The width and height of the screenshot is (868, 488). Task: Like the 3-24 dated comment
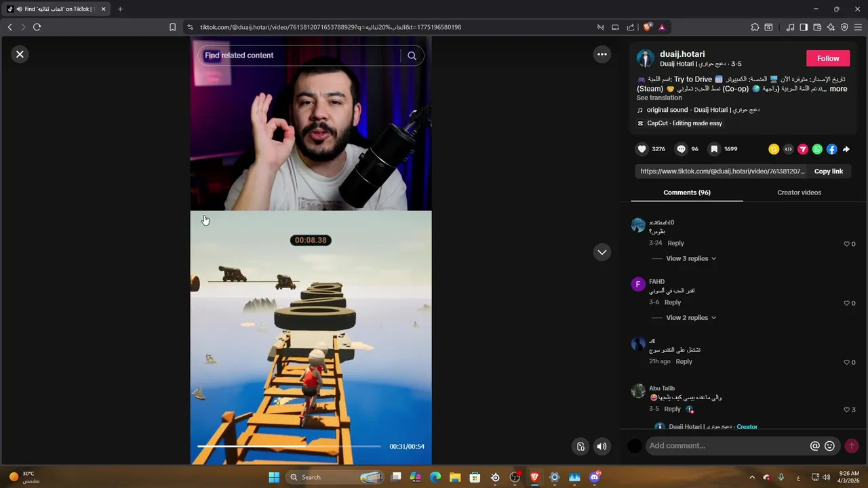846,244
